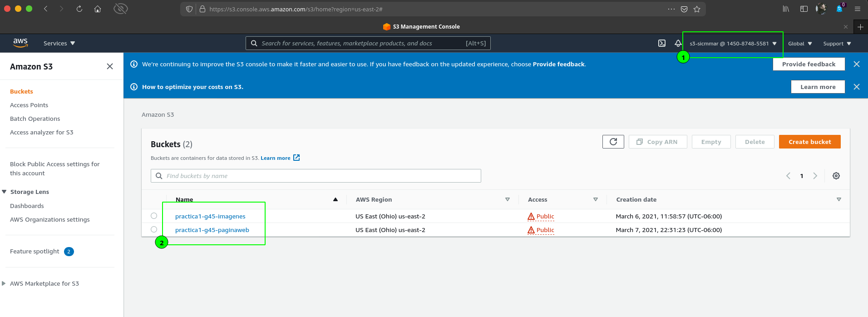Click the info icon of feedback banner
The image size is (868, 317).
[x=134, y=64]
